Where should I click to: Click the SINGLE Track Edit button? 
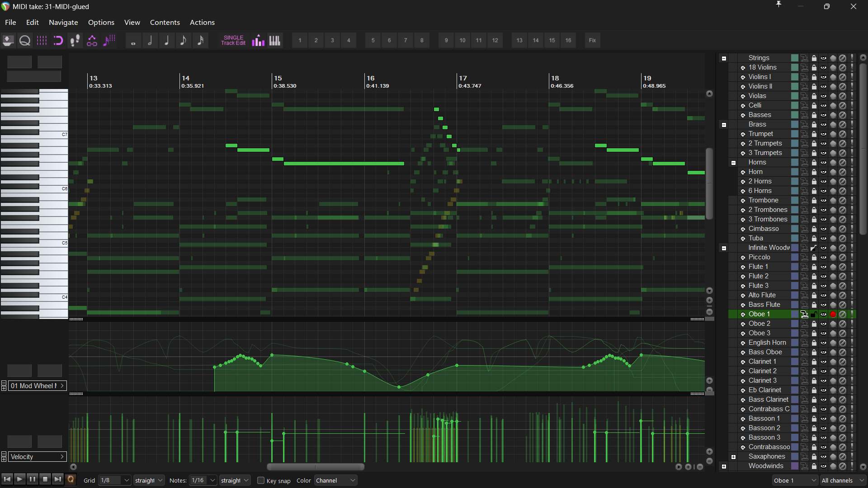pos(233,41)
